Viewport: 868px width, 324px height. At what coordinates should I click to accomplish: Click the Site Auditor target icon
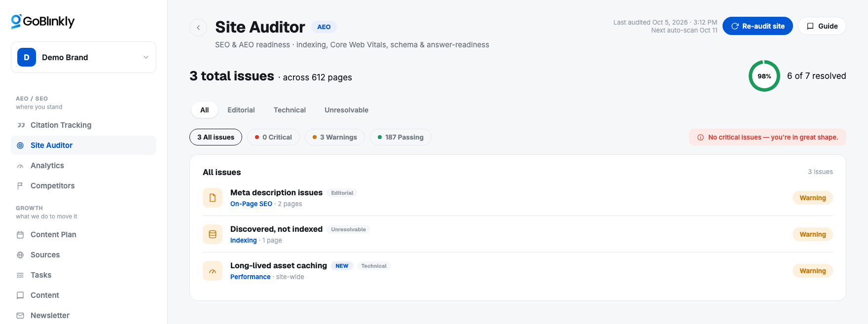(20, 145)
